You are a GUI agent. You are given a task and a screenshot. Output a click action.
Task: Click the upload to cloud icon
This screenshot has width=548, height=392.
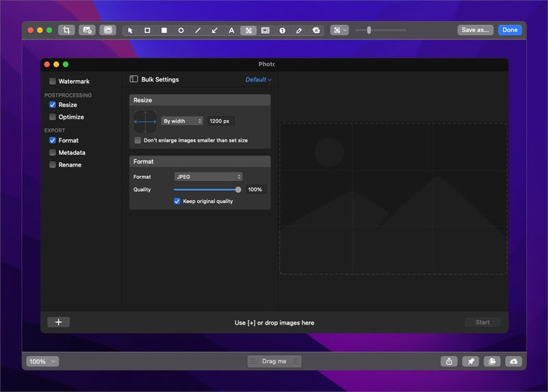point(514,361)
